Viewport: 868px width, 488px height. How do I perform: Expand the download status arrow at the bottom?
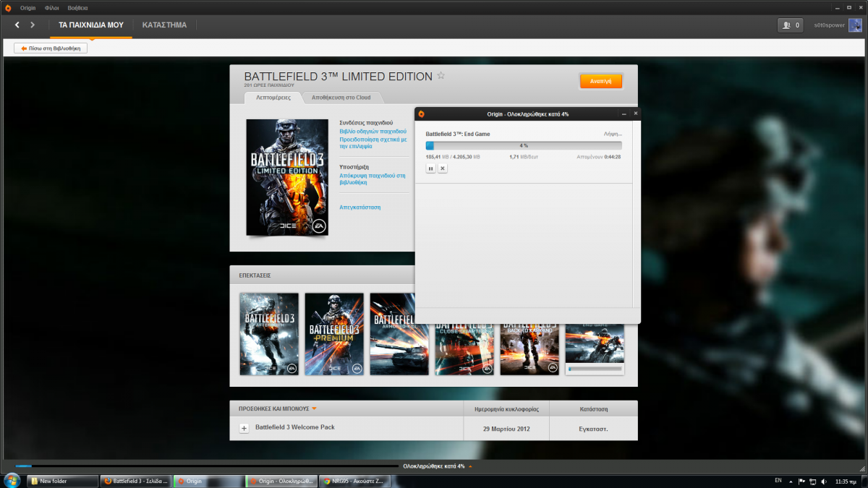pos(470,466)
